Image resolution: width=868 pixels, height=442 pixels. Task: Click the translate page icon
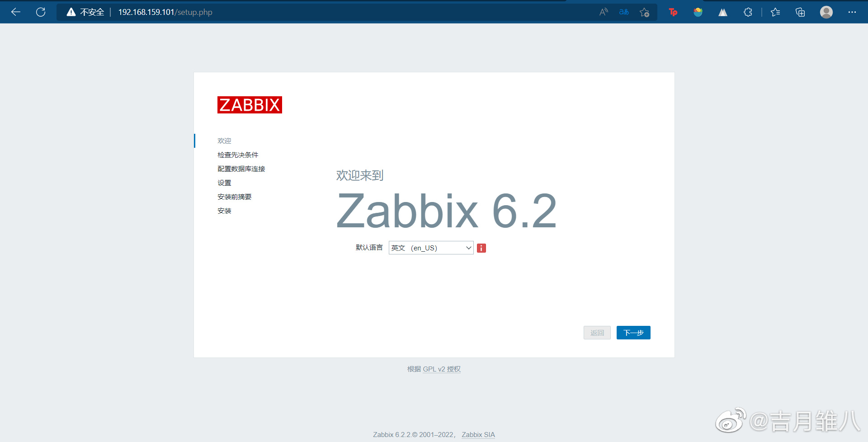point(624,12)
